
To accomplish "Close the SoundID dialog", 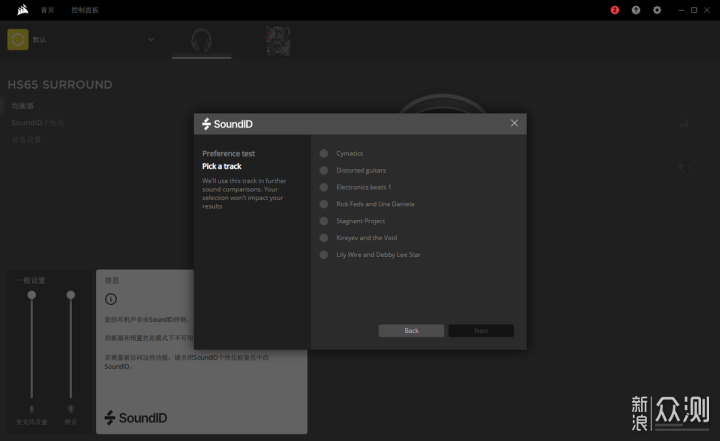I will click(514, 123).
